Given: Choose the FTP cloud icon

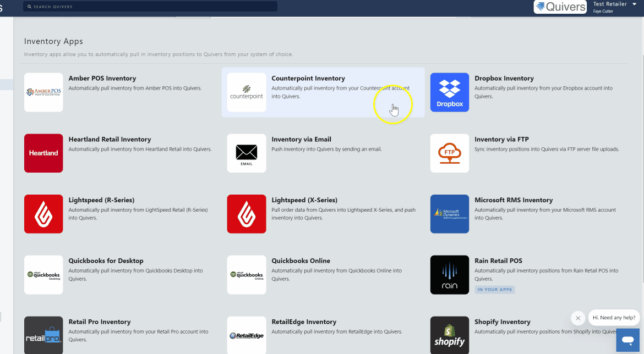Looking at the screenshot, I should [x=450, y=153].
